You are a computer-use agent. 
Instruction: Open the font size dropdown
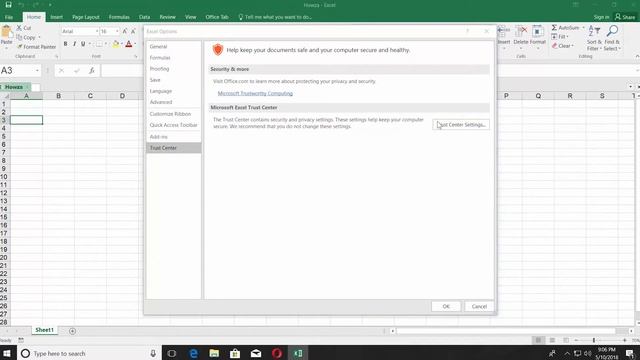tap(117, 31)
